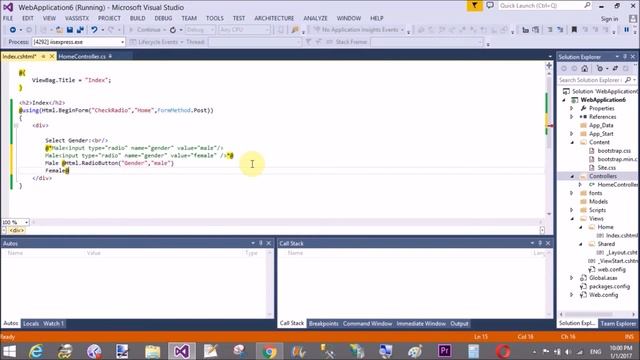Switch to the Team Explorer tab
640x360 pixels.
[618, 324]
